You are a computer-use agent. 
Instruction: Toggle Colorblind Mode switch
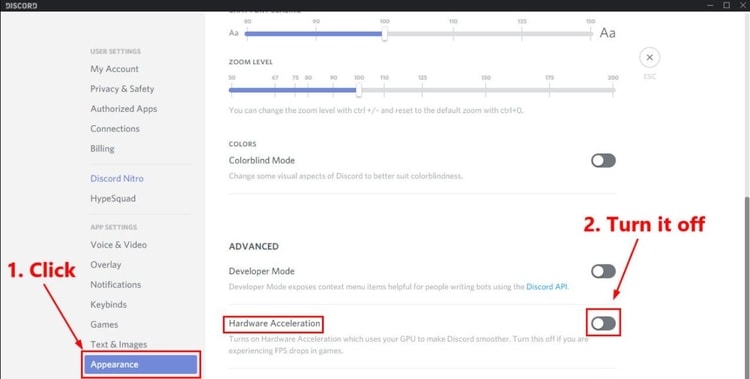coord(603,161)
